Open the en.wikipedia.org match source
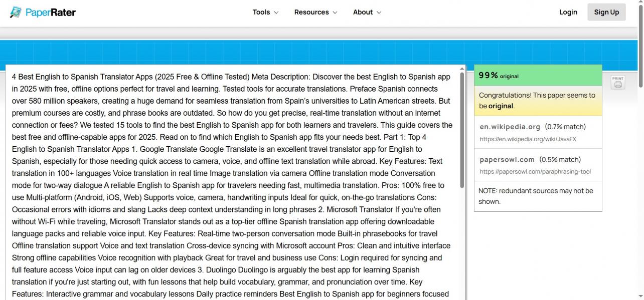 point(510,127)
